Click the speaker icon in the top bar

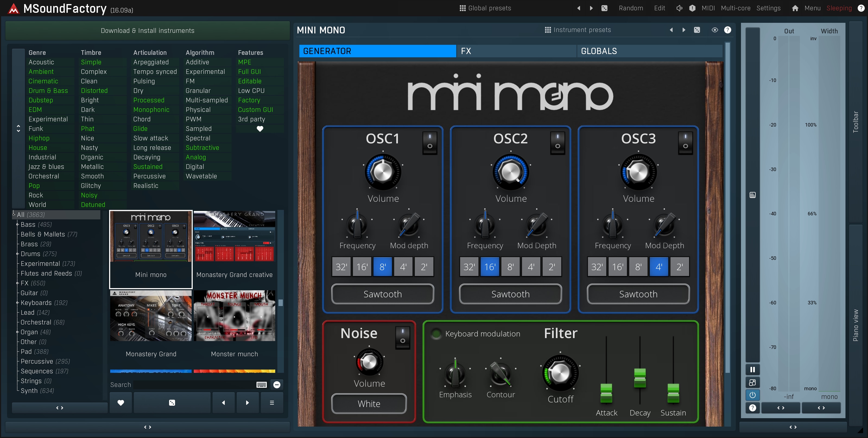(x=679, y=8)
